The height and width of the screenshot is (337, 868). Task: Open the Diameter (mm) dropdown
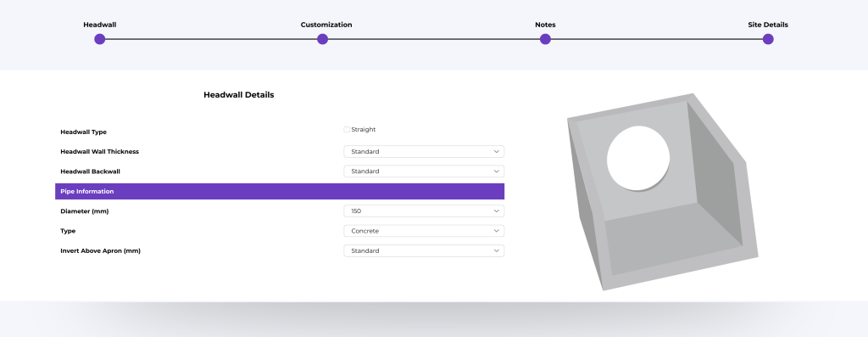(x=424, y=211)
